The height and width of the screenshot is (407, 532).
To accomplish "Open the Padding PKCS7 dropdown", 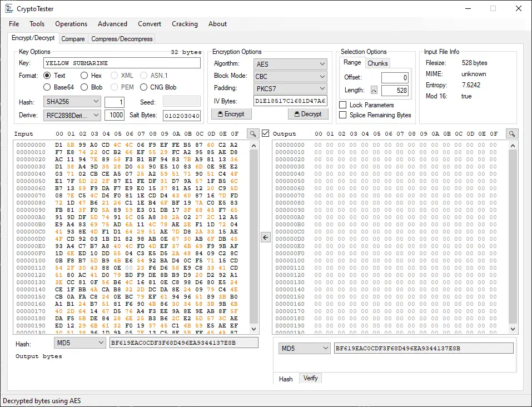I will pos(290,88).
